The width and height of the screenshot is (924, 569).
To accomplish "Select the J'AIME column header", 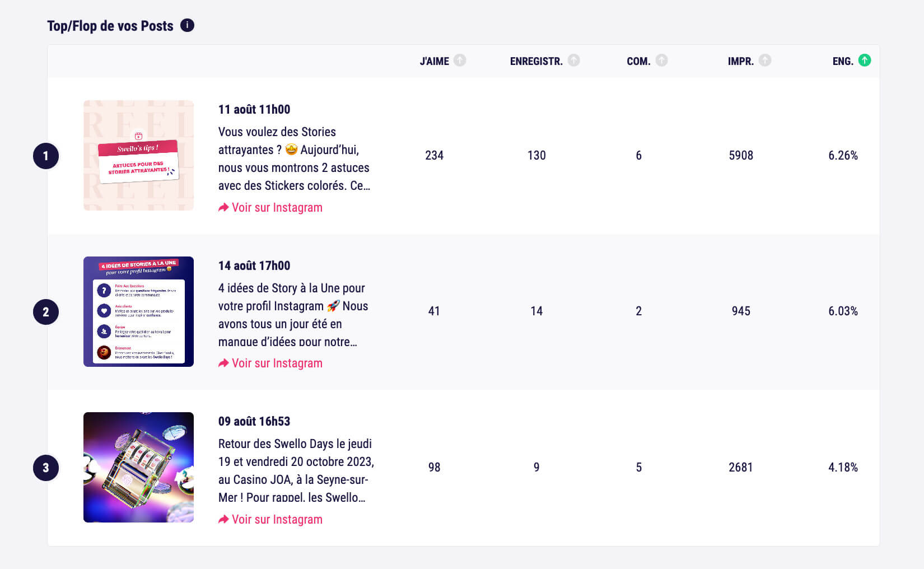I will pyautogui.click(x=434, y=60).
